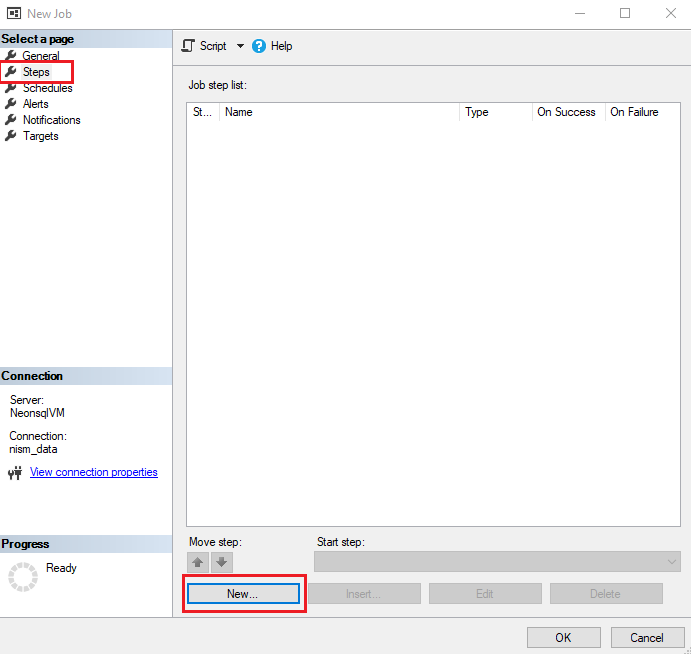Sort by the Name column header

(339, 112)
